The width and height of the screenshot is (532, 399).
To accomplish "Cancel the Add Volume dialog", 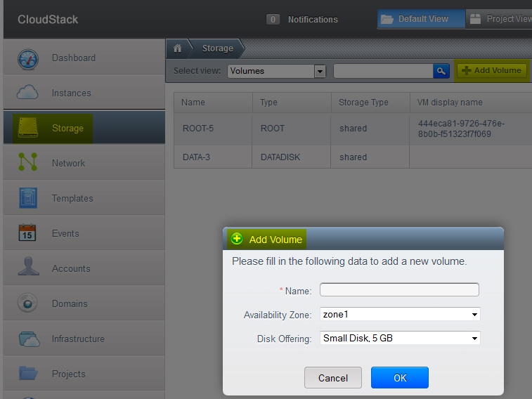I will coord(332,378).
